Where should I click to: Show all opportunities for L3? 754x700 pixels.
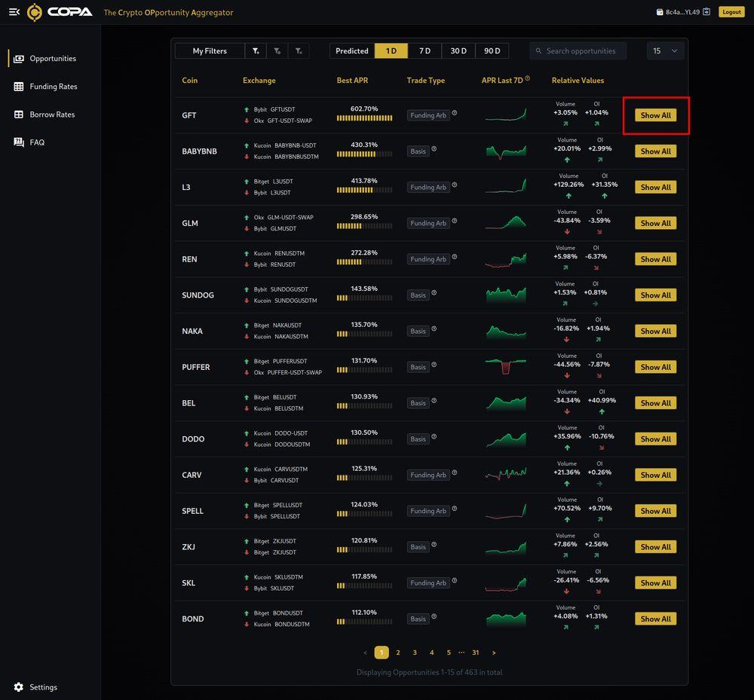655,188
